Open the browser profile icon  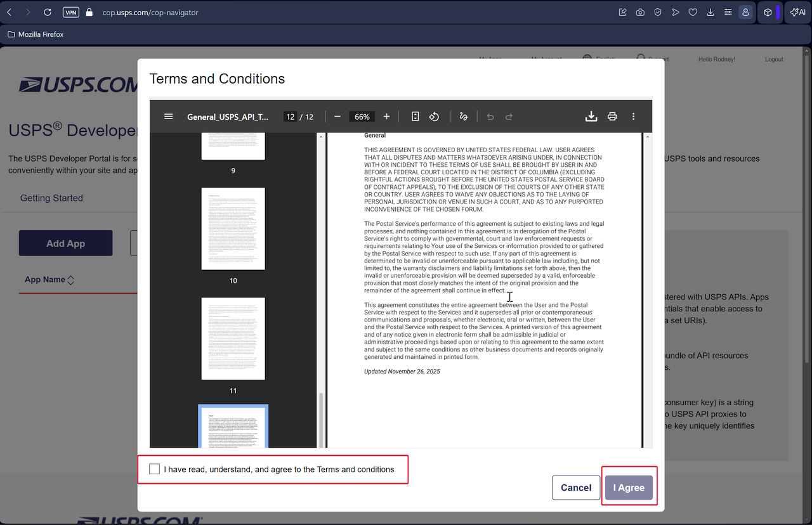(x=745, y=12)
